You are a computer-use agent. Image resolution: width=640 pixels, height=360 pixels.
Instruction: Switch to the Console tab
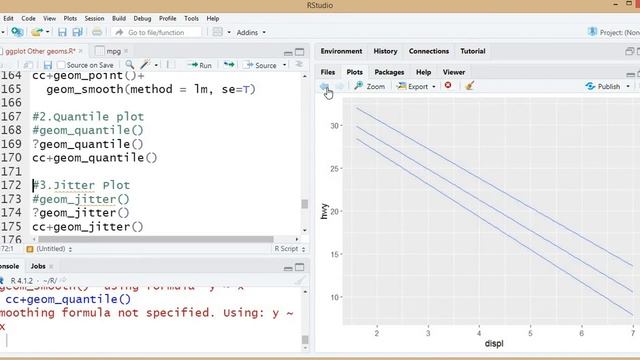10,266
